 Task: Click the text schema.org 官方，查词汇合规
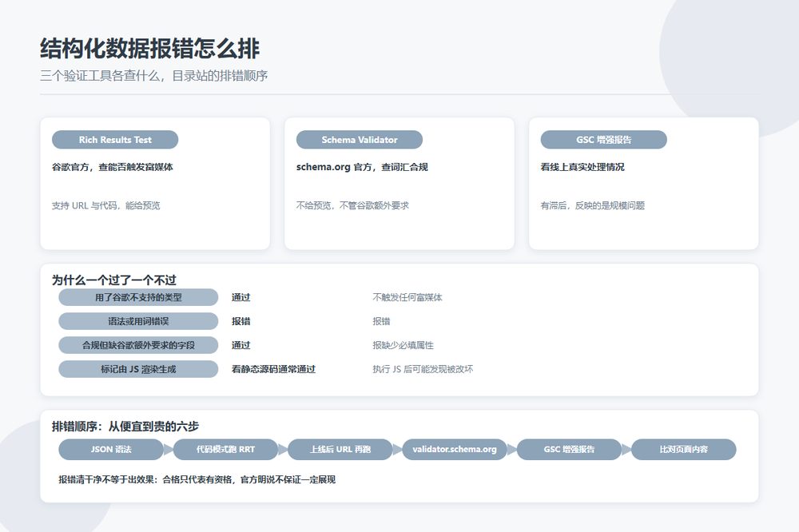pyautogui.click(x=362, y=167)
